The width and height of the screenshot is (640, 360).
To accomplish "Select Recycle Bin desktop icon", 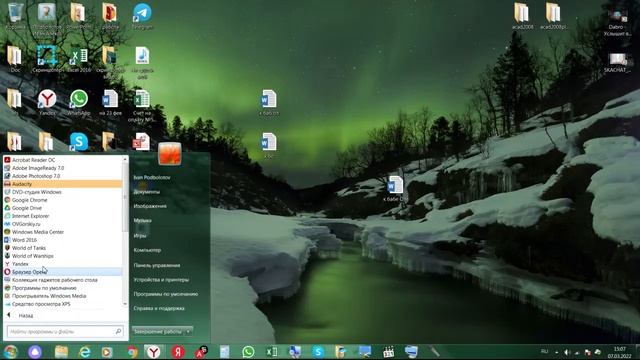I will (16, 16).
